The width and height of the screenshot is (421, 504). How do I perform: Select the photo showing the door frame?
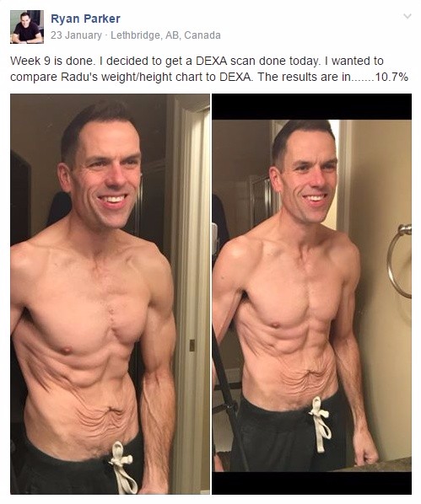(x=110, y=294)
